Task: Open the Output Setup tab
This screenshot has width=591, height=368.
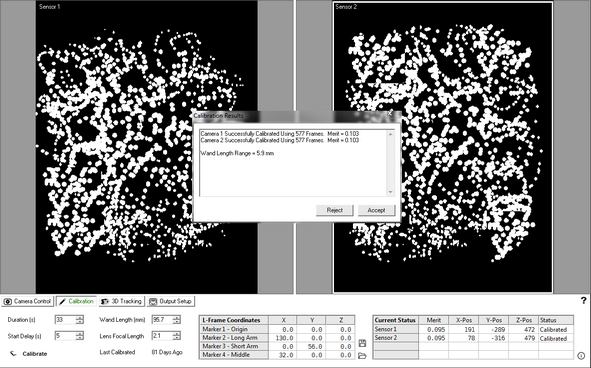Action: [170, 301]
